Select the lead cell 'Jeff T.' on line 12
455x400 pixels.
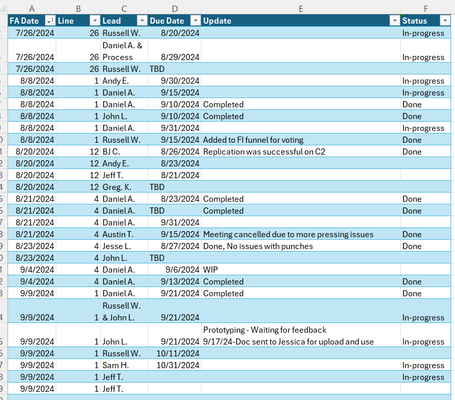124,175
